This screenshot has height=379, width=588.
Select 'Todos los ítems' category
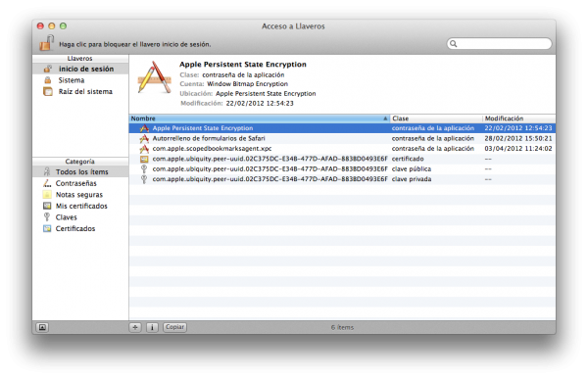coord(80,171)
